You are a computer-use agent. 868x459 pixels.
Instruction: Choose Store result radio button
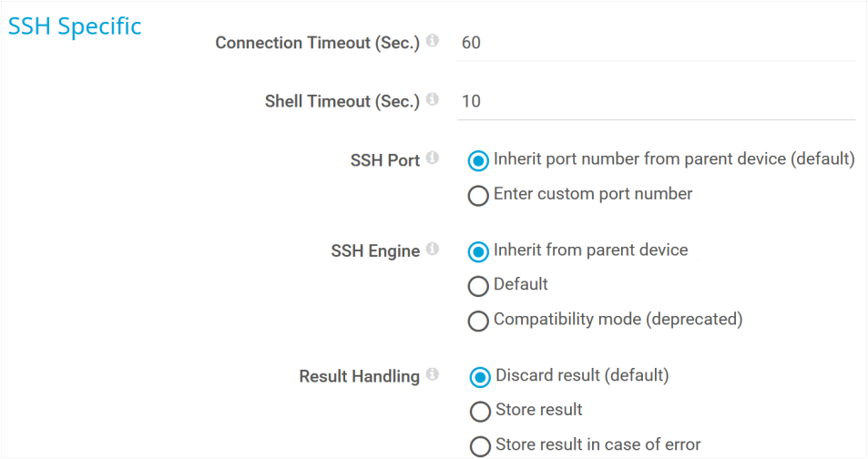point(480,412)
